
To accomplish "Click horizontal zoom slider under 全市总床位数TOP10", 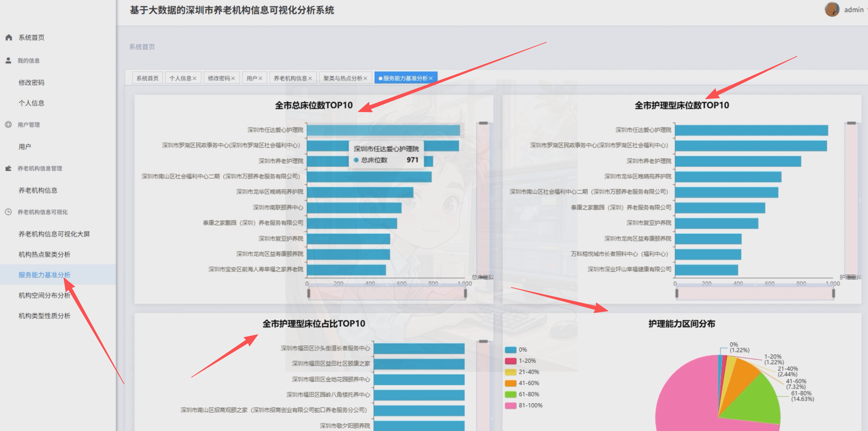I will (387, 294).
